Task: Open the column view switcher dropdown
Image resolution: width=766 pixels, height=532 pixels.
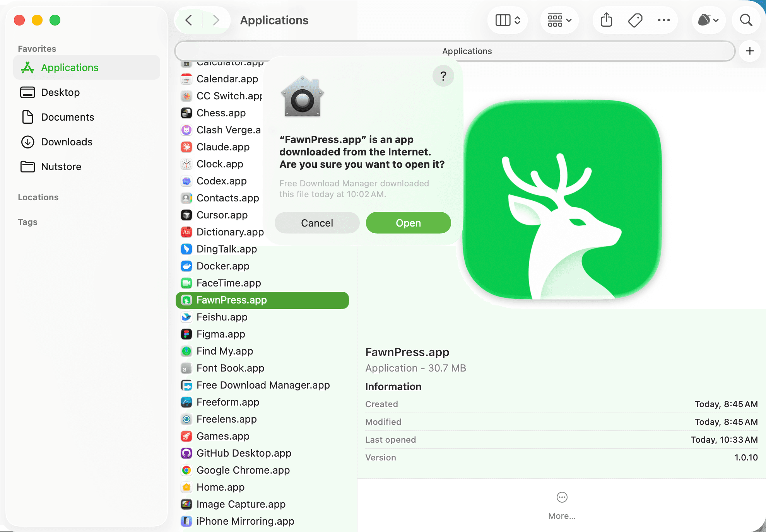Action: click(508, 20)
